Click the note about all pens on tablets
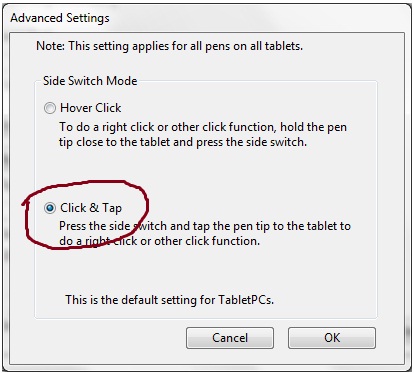Screen dimensions: 414x373 pos(169,46)
